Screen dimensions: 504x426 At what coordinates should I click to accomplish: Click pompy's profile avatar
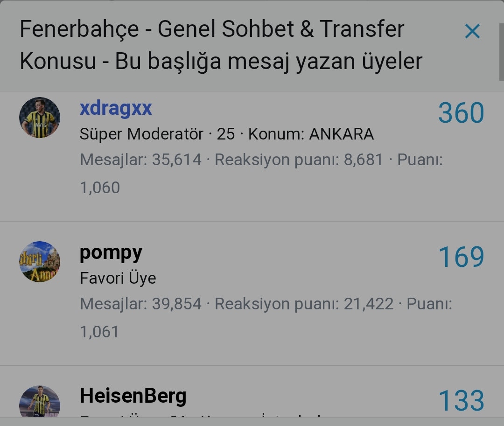click(40, 261)
